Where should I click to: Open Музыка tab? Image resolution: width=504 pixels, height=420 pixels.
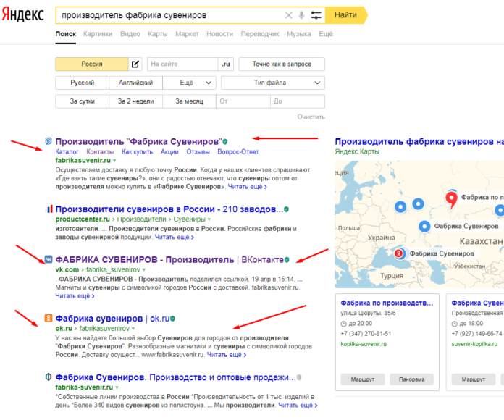(299, 34)
